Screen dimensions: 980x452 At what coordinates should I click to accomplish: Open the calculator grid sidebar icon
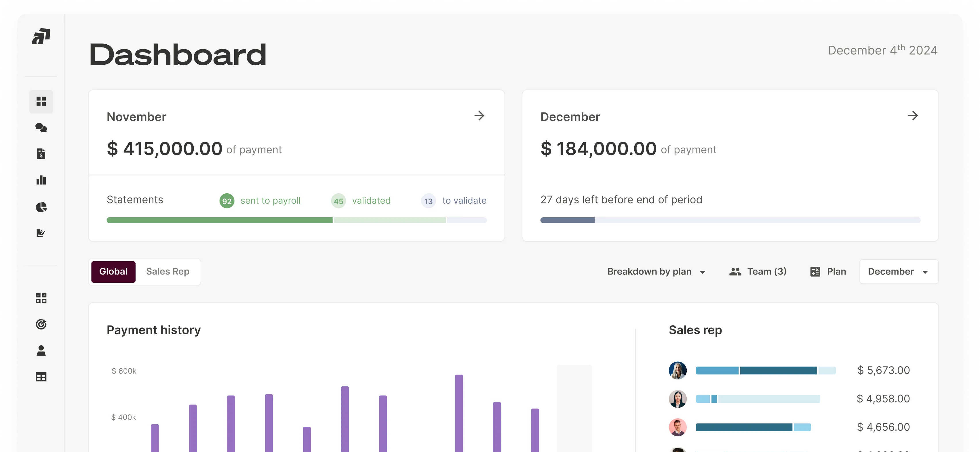pos(41,298)
